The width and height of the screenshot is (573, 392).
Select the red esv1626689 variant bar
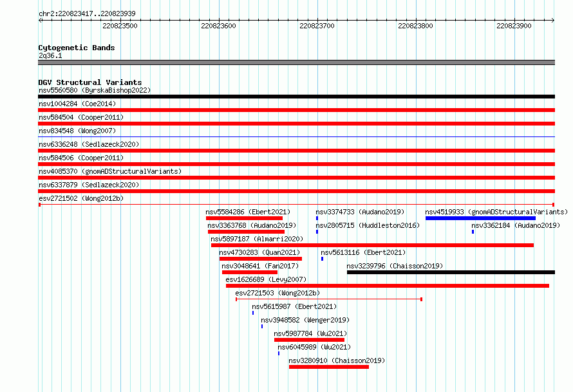[388, 286]
